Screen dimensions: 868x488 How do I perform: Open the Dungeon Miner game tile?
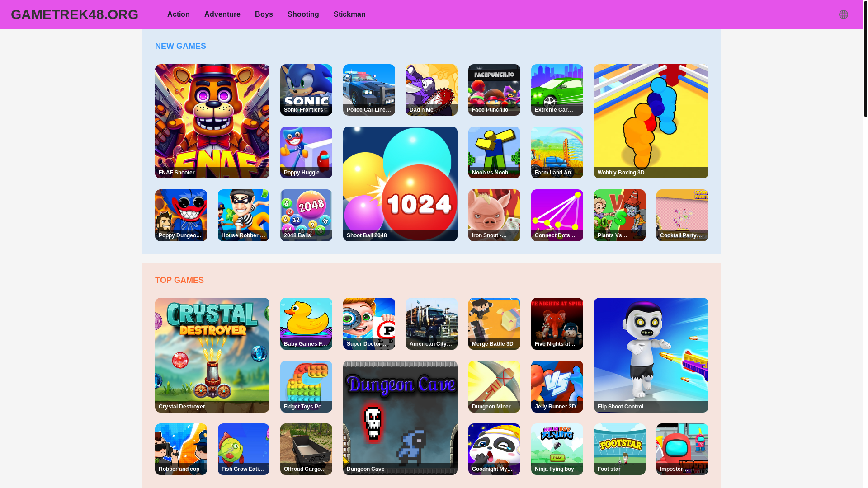point(494,386)
